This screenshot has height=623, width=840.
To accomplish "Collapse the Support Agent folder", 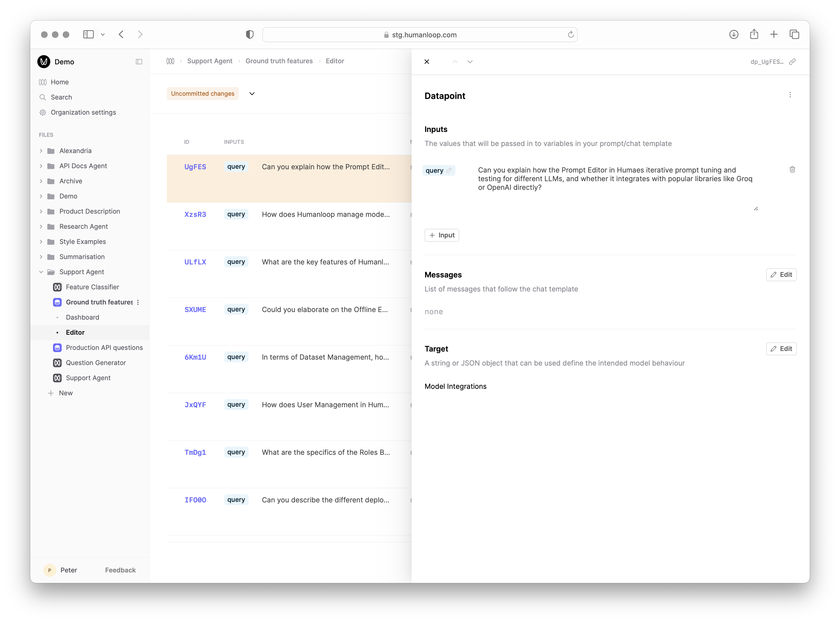I will pos(41,272).
